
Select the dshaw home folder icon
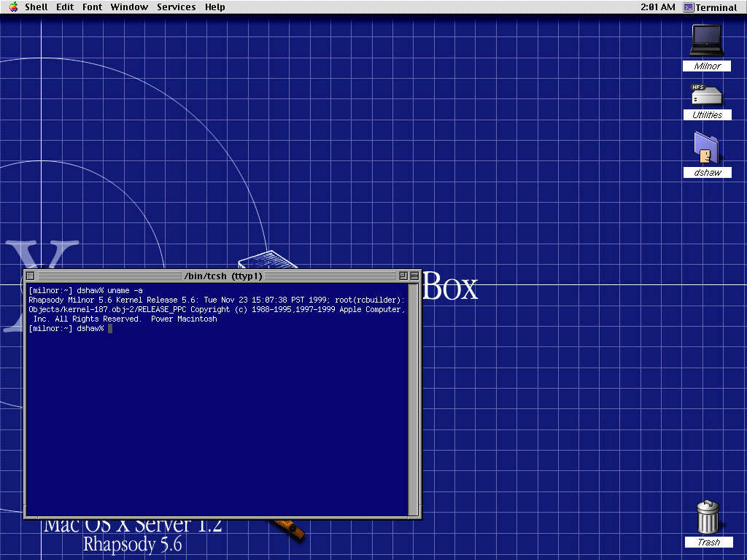click(x=707, y=147)
